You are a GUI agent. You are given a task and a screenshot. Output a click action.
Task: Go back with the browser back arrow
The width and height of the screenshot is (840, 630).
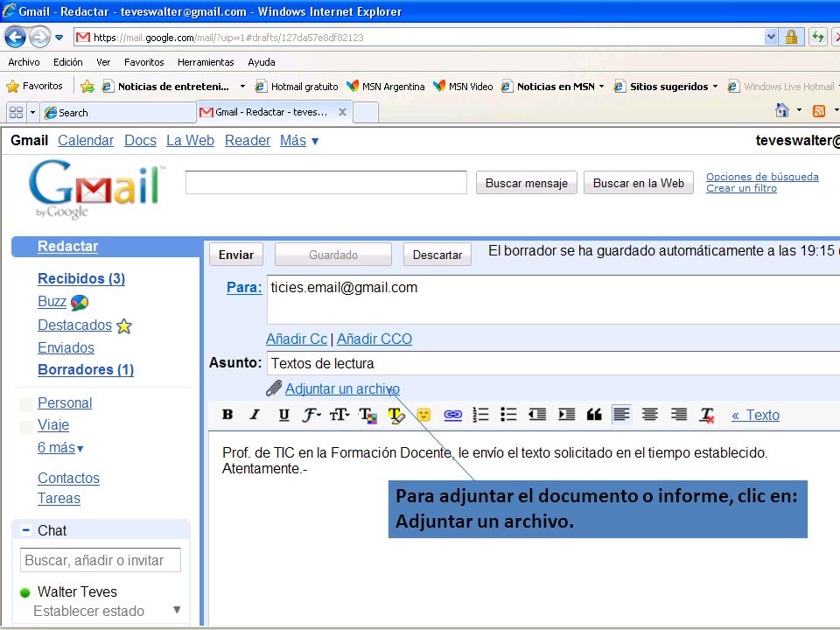[15, 37]
